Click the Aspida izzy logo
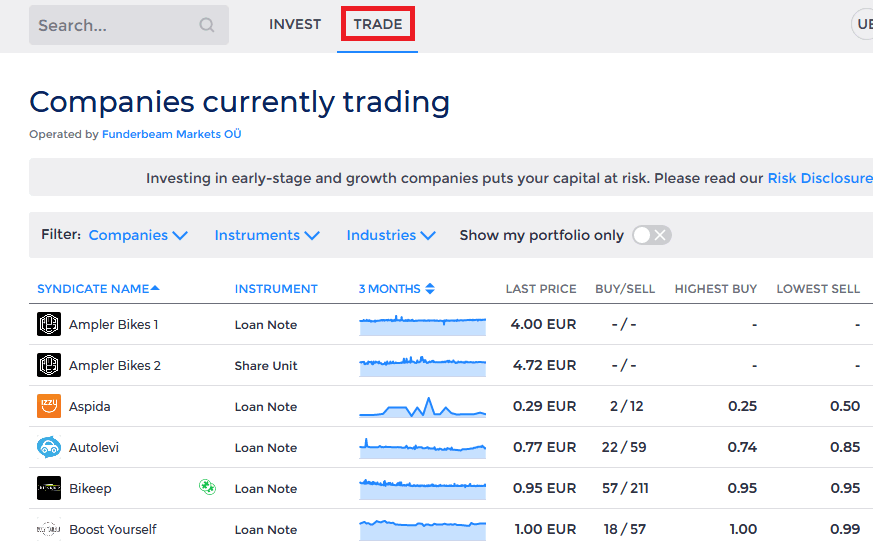873x546 pixels. point(49,406)
